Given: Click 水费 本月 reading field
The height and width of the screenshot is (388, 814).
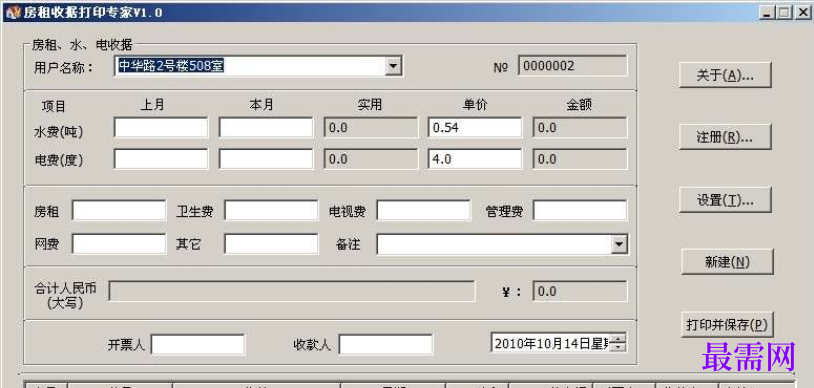Looking at the screenshot, I should click(x=266, y=127).
